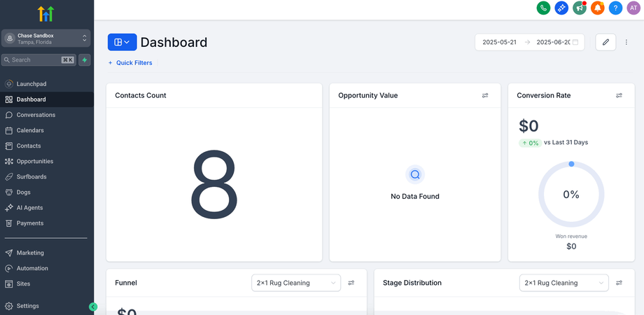The height and width of the screenshot is (315, 644).
Task: Open the Conversion Rate filter settings icon
Action: [x=619, y=95]
